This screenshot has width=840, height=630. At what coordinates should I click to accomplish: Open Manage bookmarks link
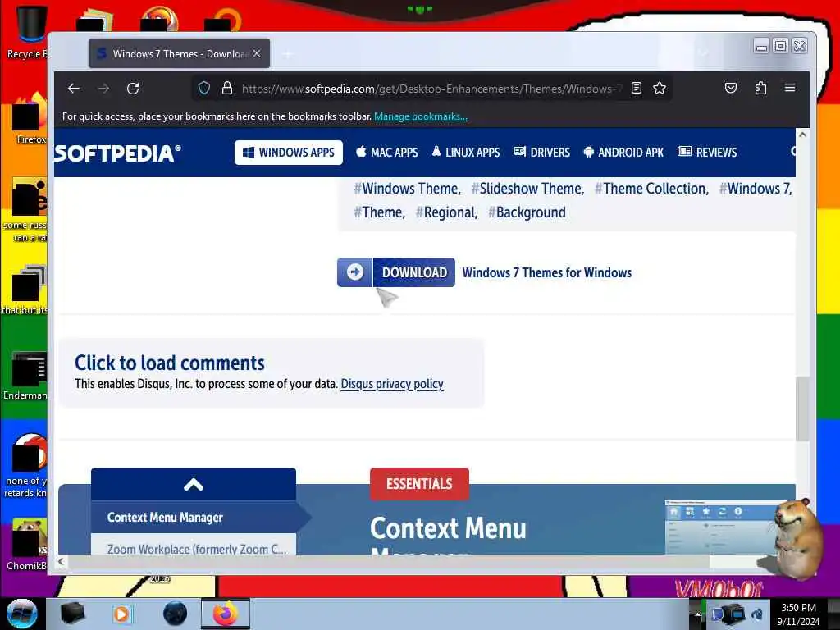coord(421,116)
